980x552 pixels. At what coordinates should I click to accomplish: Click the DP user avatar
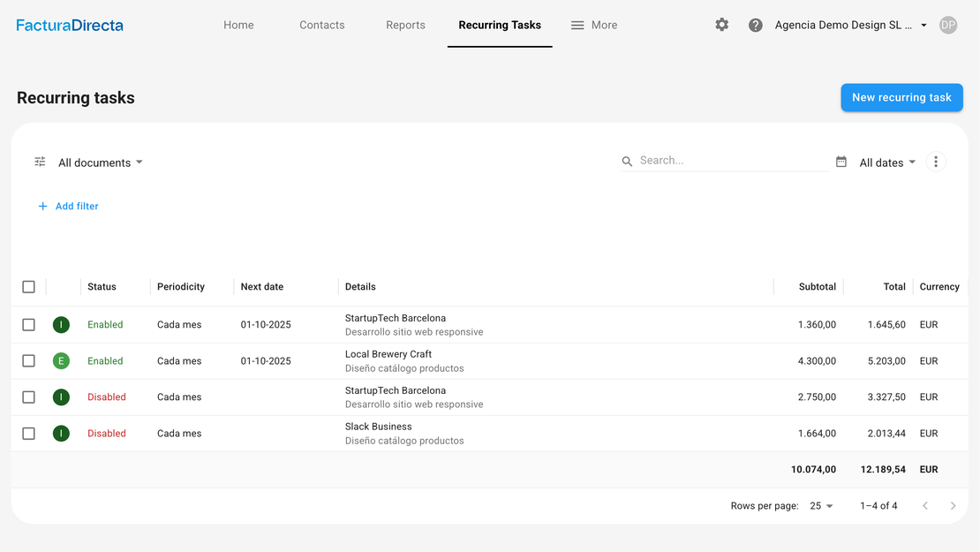[x=948, y=25]
